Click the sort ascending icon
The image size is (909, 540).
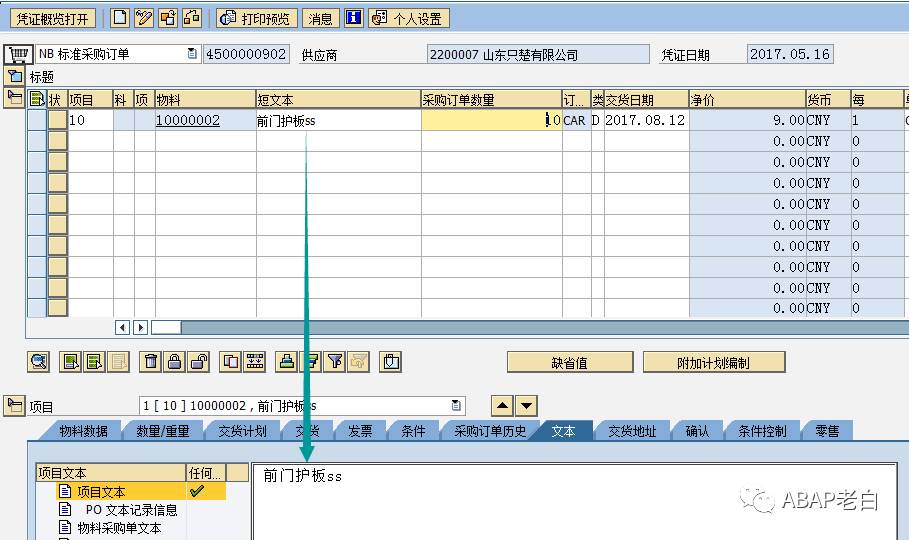point(286,362)
